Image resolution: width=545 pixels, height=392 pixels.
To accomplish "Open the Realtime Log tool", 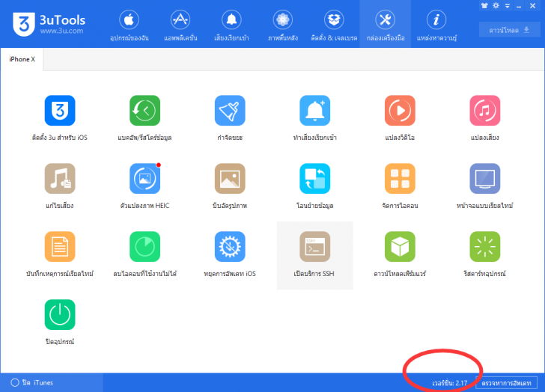I will pyautogui.click(x=60, y=247).
